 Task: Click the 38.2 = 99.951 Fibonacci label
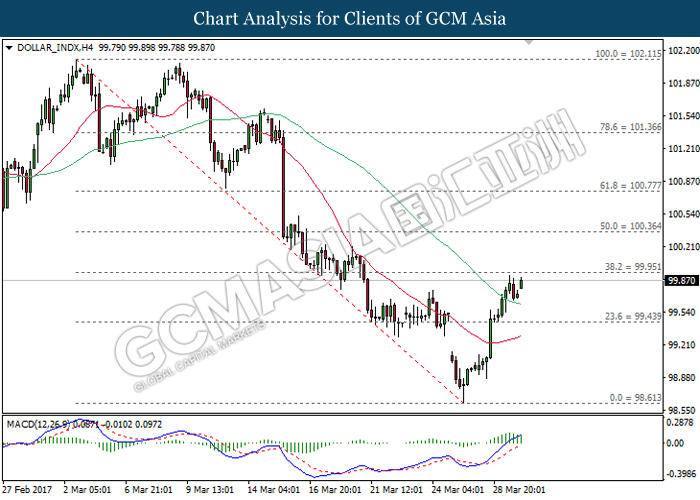tap(633, 267)
